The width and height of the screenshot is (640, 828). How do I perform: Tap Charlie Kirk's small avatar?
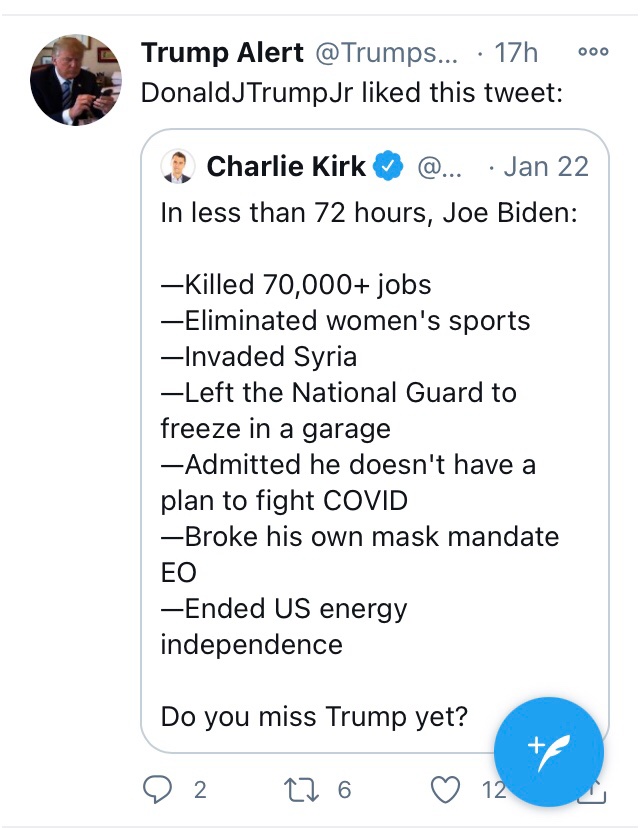pos(177,166)
